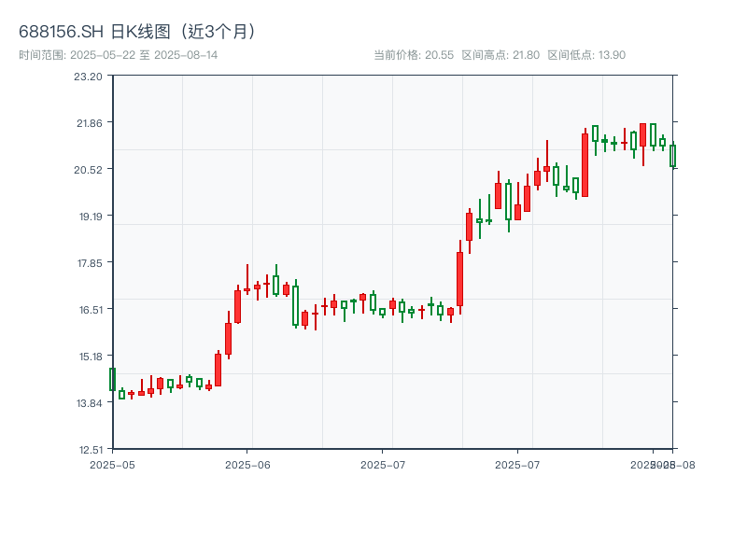This screenshot has width=747, height=560.
Task: Click the current price 20.55 label
Action: 414,55
